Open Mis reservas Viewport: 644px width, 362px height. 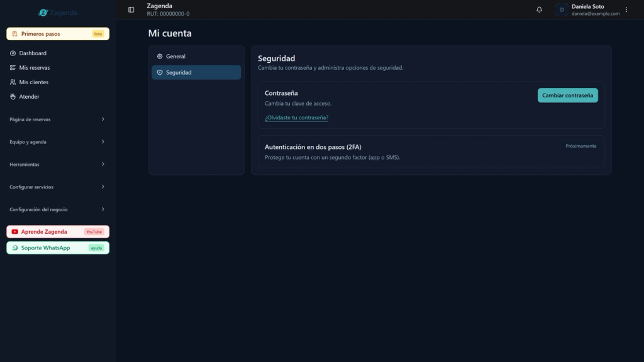click(x=57, y=67)
